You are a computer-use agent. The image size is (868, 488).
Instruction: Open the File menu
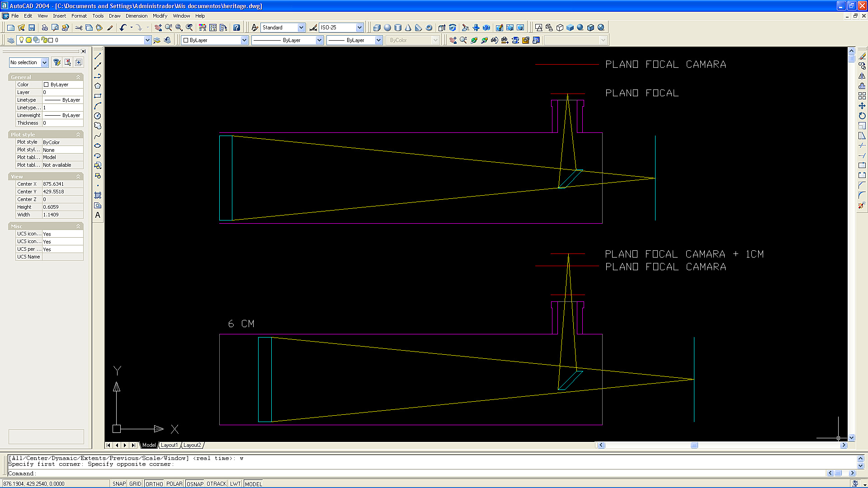point(15,16)
